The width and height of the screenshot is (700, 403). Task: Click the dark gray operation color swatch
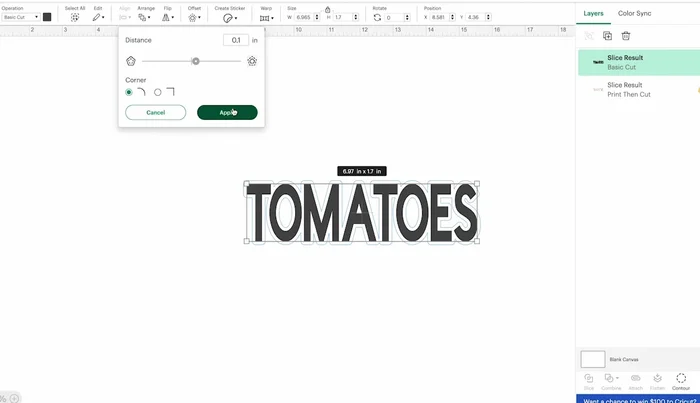pos(47,17)
